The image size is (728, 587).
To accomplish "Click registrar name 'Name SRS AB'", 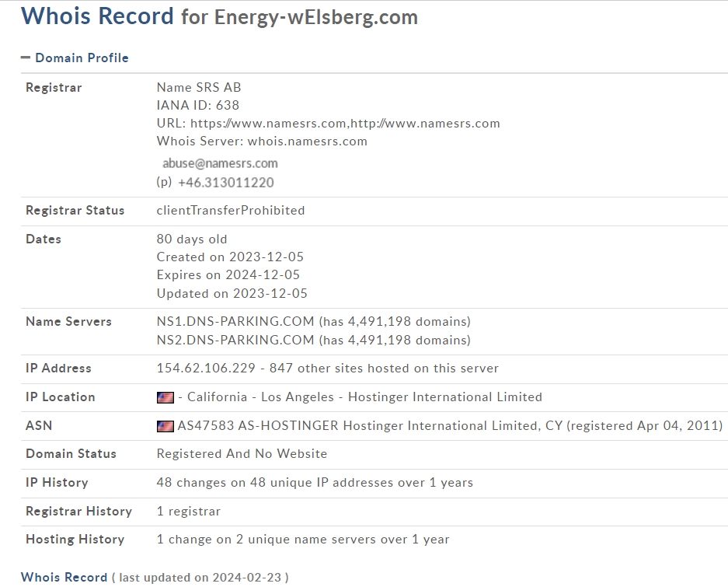I will (x=199, y=87).
